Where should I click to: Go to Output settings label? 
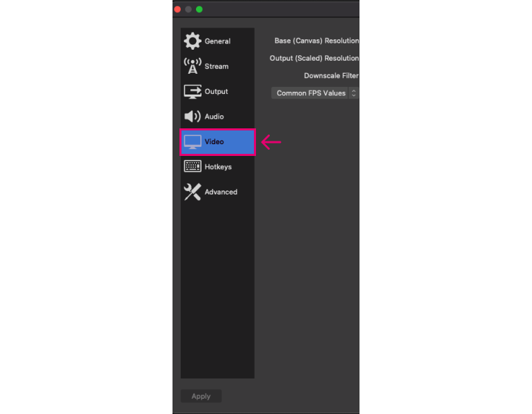[x=216, y=91]
